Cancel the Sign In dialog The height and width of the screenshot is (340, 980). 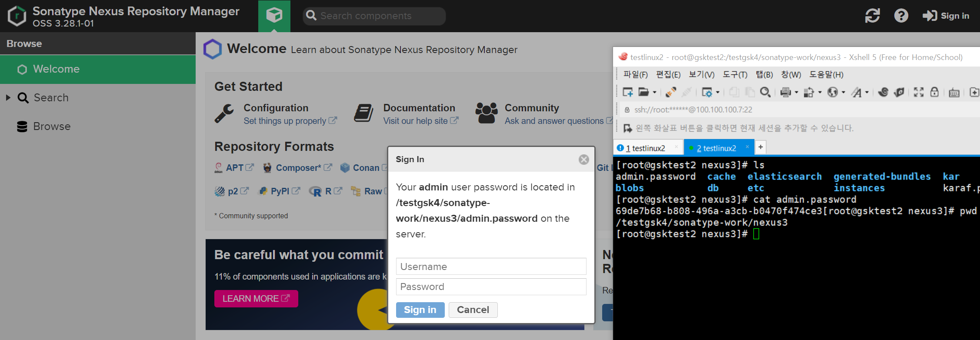coord(473,310)
